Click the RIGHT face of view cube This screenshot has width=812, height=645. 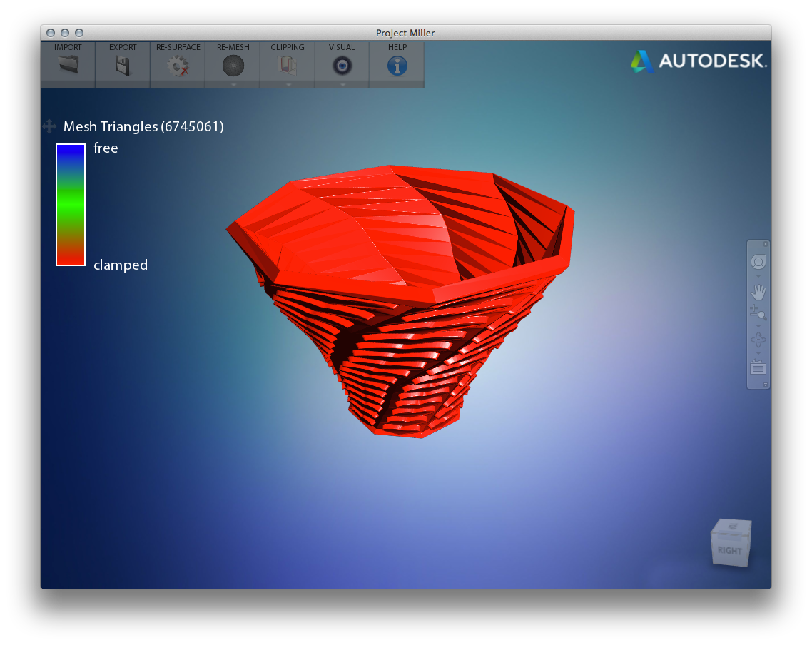coord(729,550)
